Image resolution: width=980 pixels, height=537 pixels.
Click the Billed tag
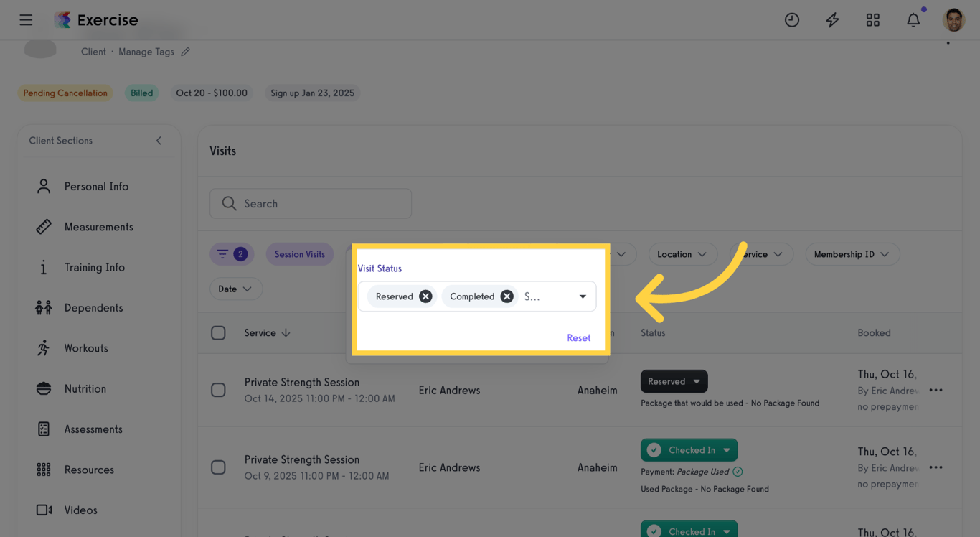pyautogui.click(x=141, y=93)
